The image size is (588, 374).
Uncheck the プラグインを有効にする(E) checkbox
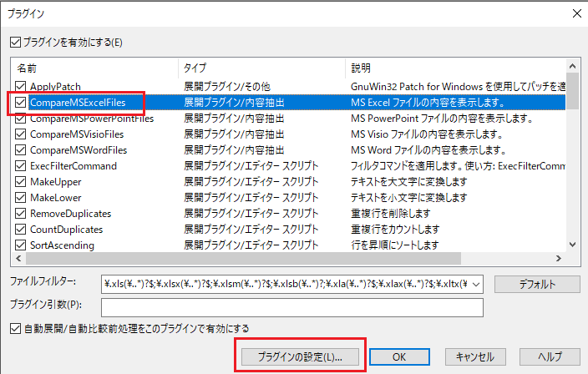15,43
